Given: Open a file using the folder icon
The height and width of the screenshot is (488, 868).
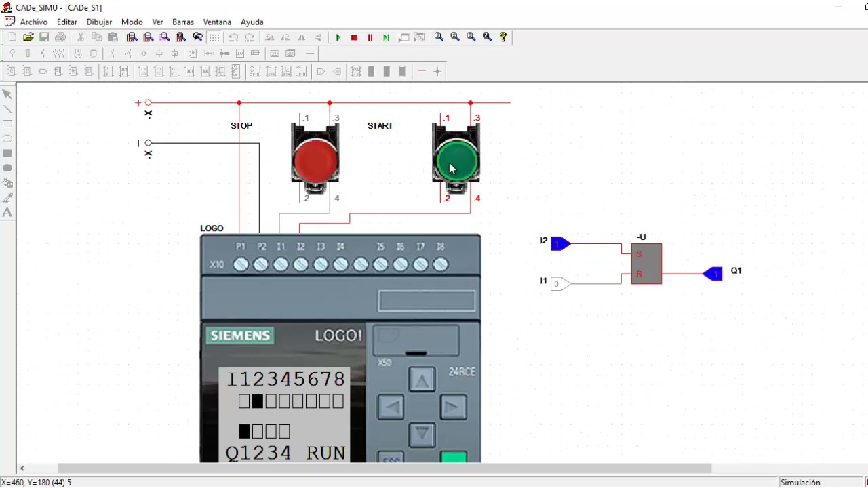Looking at the screenshot, I should coord(28,37).
